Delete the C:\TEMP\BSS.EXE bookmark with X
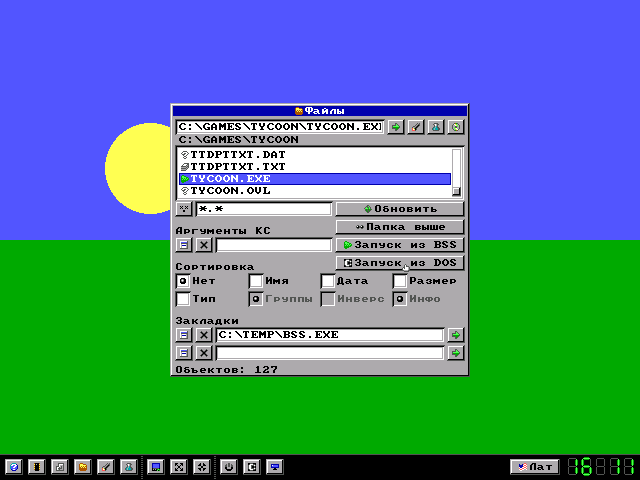The width and height of the screenshot is (640, 480). coord(204,335)
